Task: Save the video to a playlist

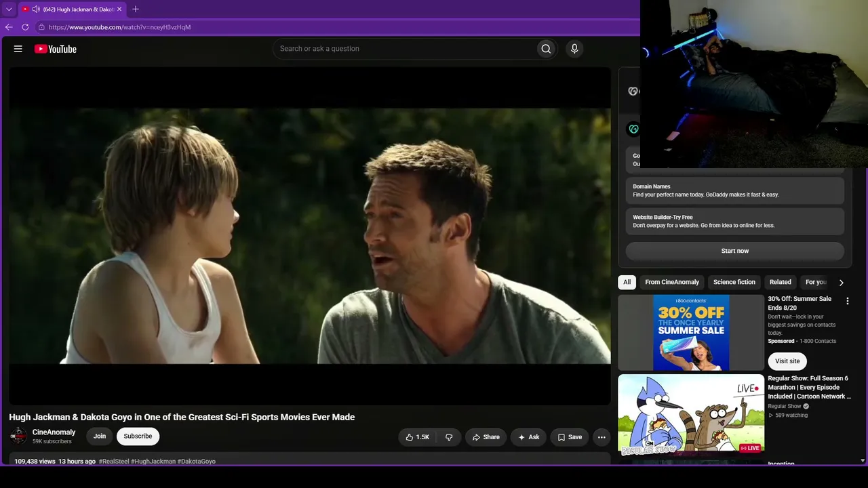Action: (570, 437)
